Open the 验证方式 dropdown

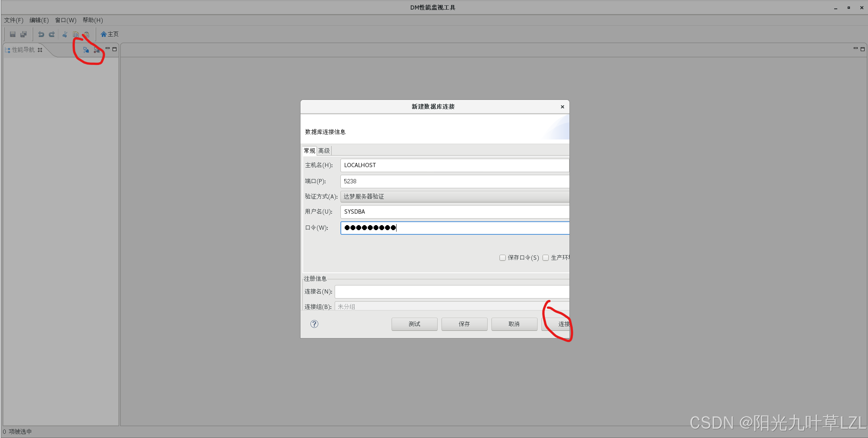click(454, 197)
